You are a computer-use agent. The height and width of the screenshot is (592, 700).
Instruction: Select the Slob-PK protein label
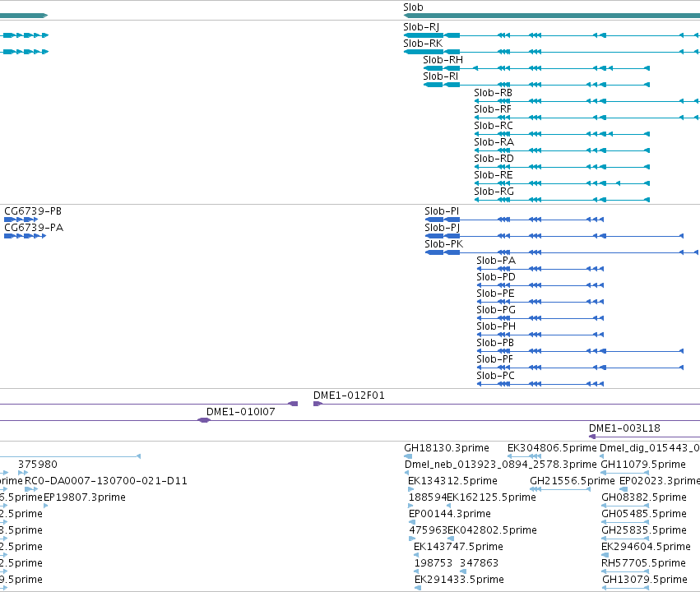443,244
